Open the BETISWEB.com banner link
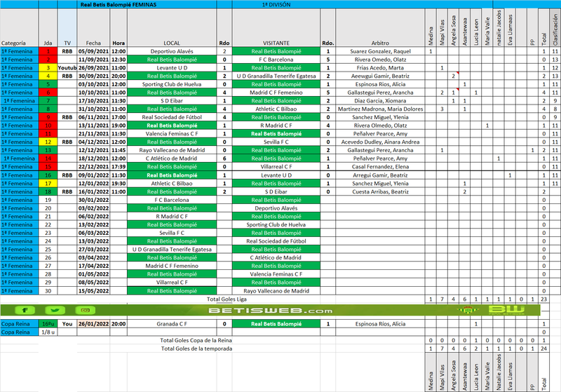 click(x=271, y=311)
